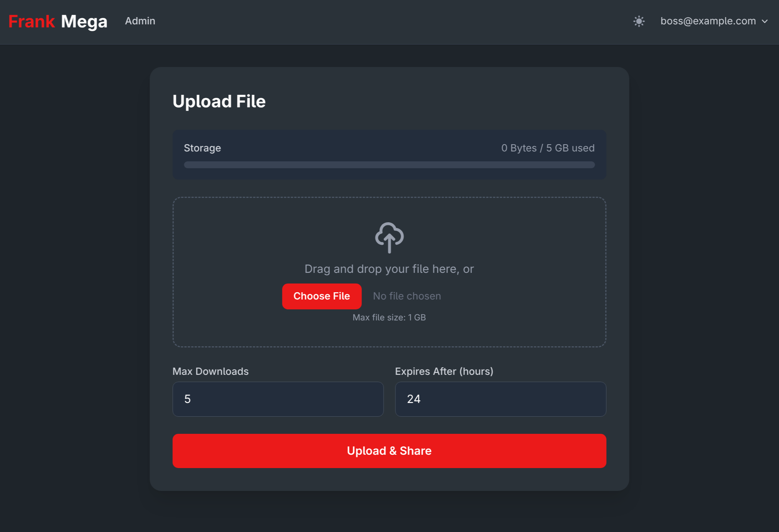Focus the Max Downloads input field
The height and width of the screenshot is (532, 779).
tap(278, 399)
